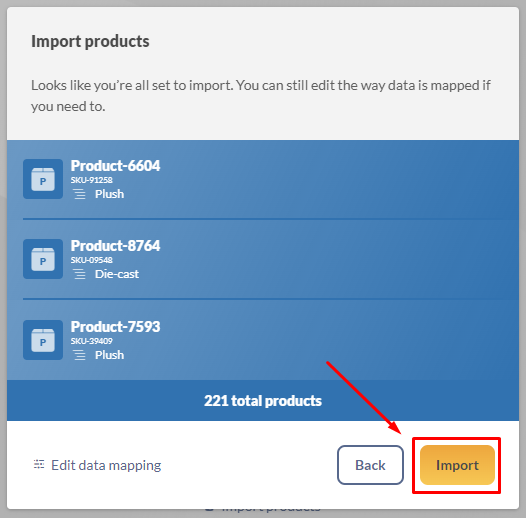Click the Product-6604 box icon

tap(43, 179)
